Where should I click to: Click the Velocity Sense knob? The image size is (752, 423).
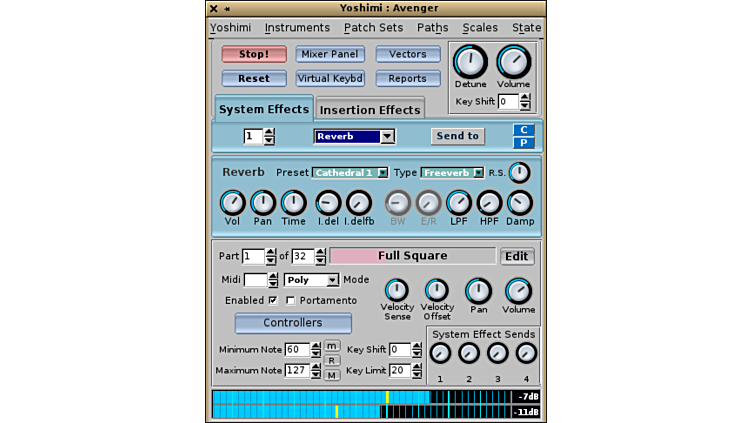pyautogui.click(x=397, y=291)
